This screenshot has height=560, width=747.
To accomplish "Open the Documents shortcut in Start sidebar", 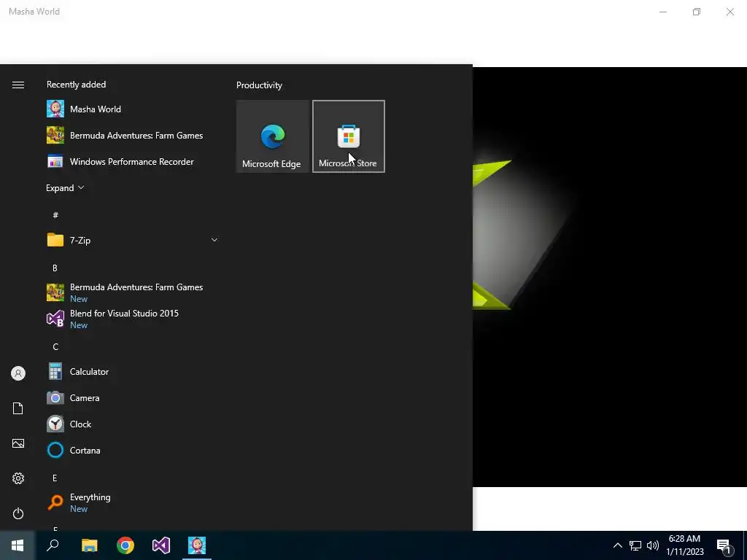I will tap(18, 408).
